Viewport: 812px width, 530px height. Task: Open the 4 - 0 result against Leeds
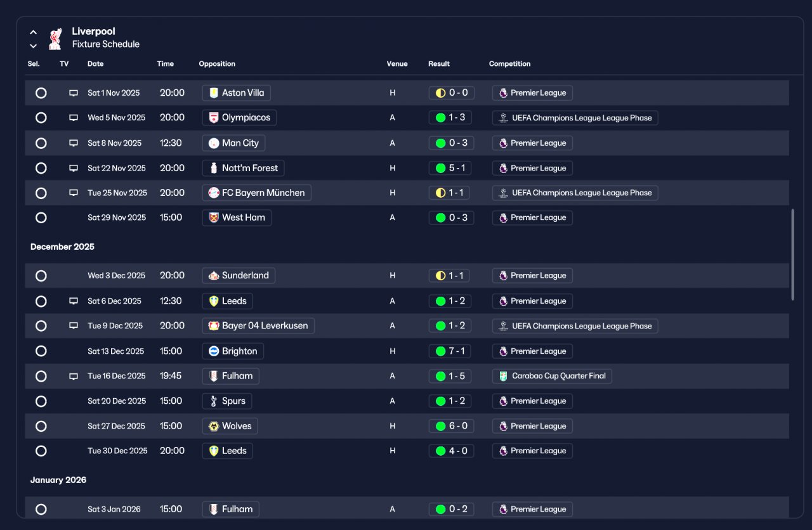(x=451, y=451)
